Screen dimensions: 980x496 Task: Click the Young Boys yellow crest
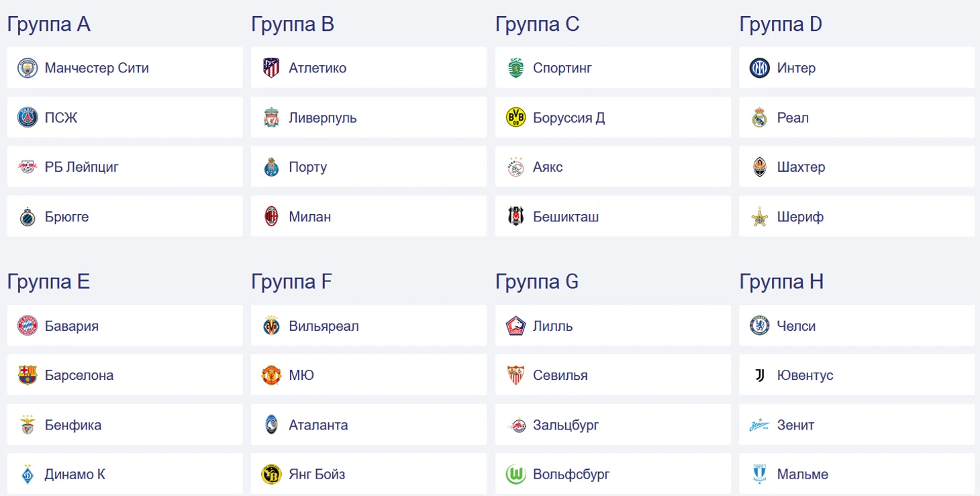coord(271,475)
